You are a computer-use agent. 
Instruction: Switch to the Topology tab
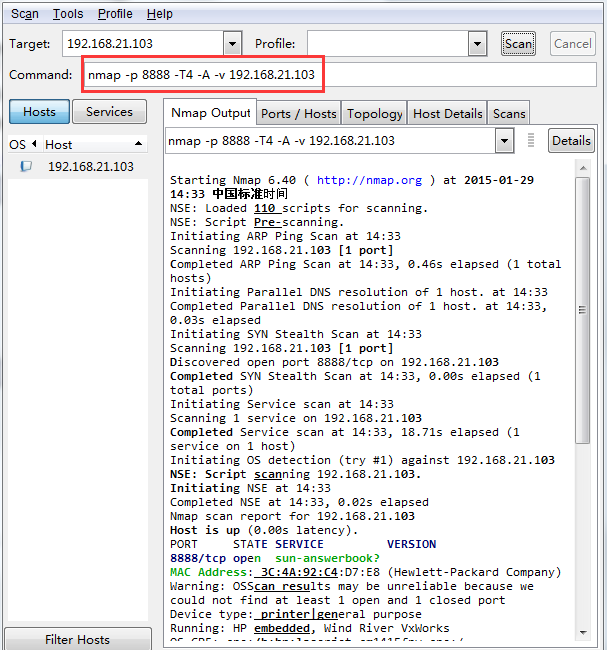pos(374,113)
